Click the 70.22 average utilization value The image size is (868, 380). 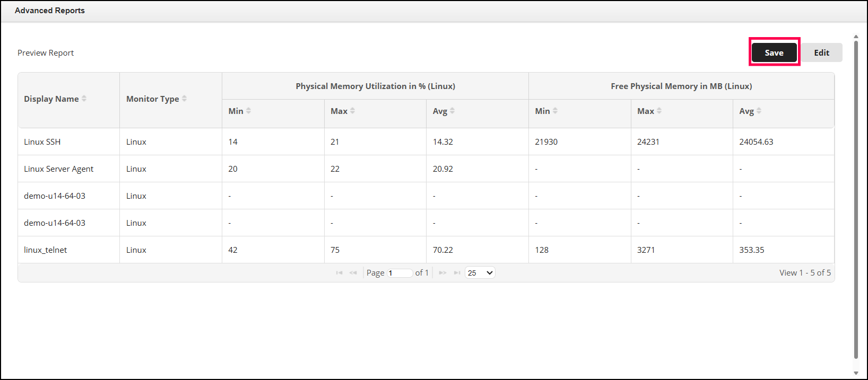(442, 250)
